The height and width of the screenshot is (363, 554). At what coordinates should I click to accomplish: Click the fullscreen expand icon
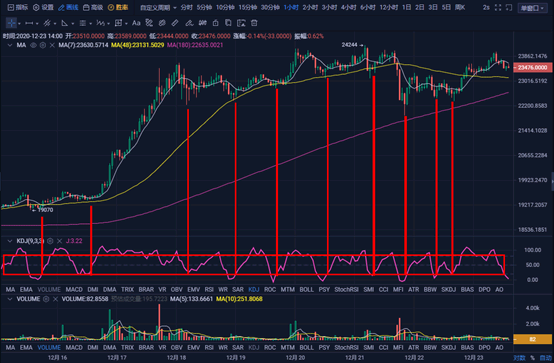pyautogui.click(x=498, y=7)
